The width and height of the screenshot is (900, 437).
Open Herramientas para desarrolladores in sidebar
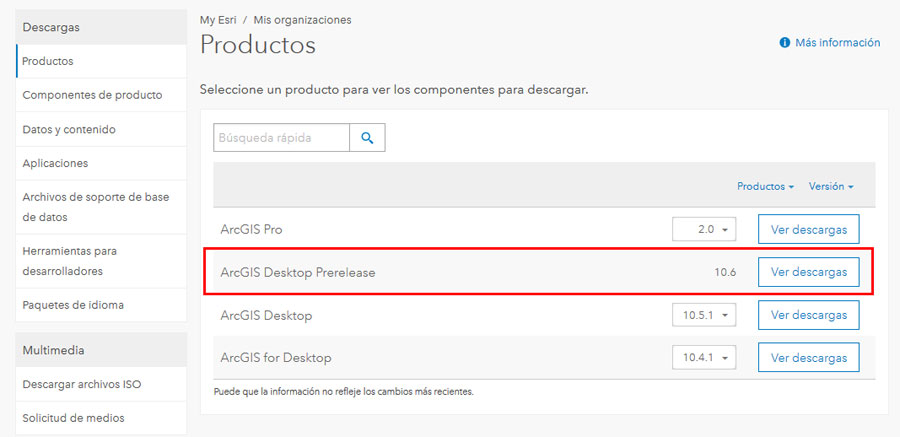[x=102, y=261]
